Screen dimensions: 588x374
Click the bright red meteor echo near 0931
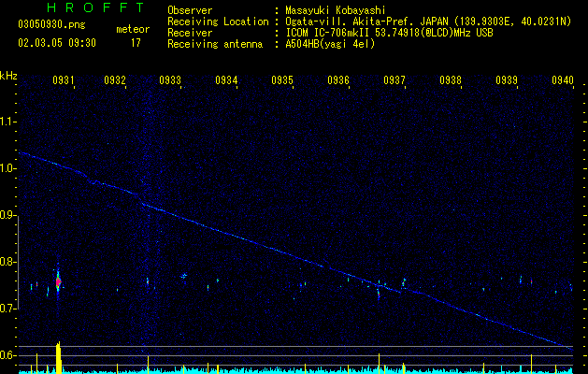click(58, 282)
